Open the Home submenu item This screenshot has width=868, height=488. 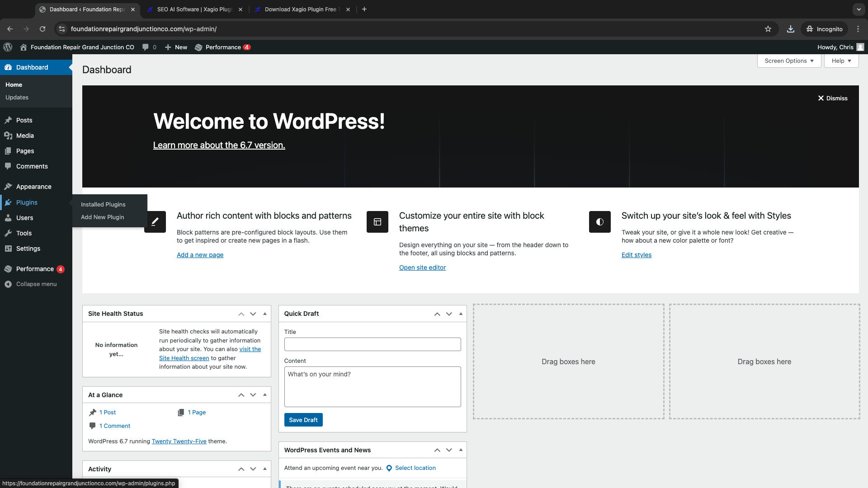coord(14,85)
